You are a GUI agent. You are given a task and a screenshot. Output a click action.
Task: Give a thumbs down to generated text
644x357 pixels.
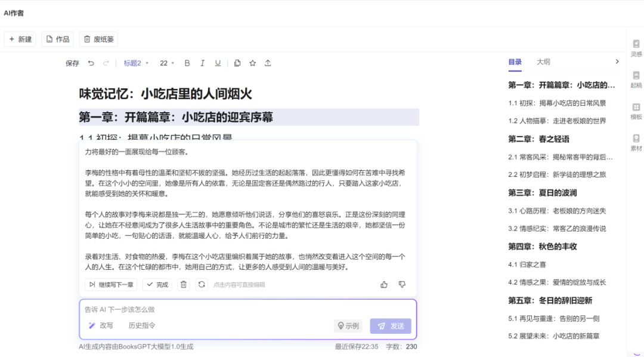(402, 285)
